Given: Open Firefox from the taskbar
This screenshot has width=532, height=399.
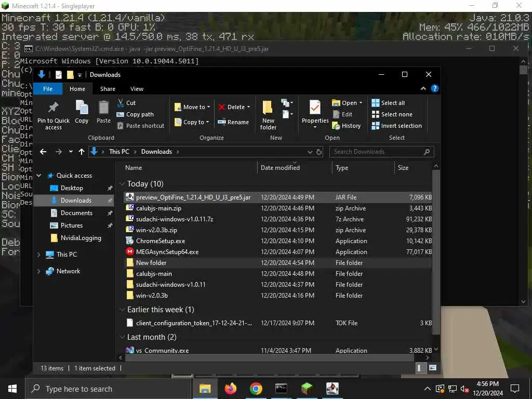Looking at the screenshot, I should 231,389.
